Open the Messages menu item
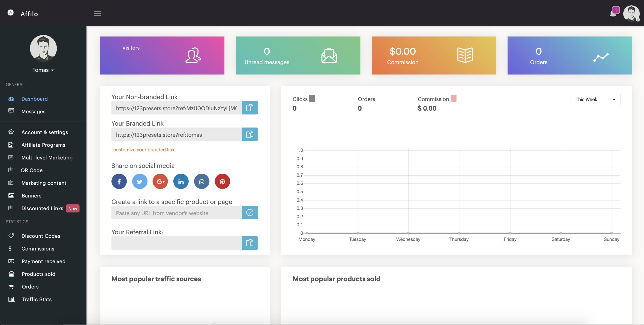644x325 pixels. (x=33, y=111)
